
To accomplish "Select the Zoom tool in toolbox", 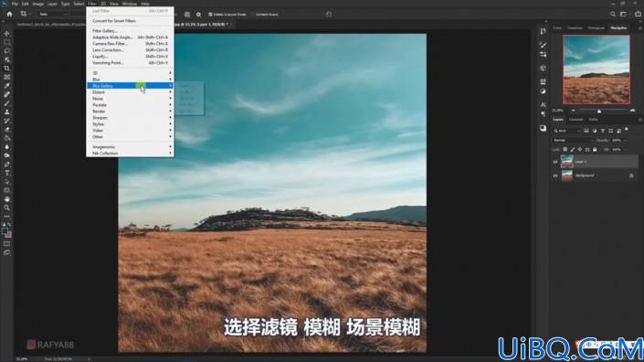I will (x=6, y=208).
